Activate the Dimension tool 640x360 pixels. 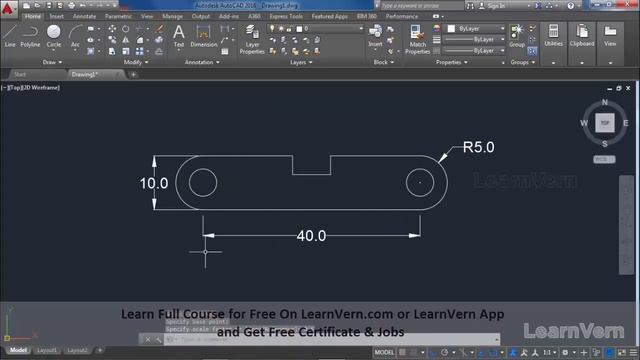(x=203, y=36)
